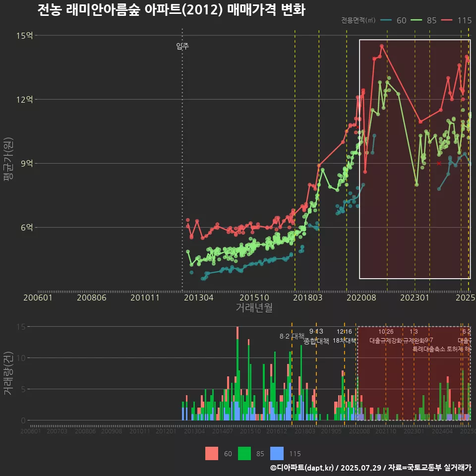The width and height of the screenshot is (476, 476).
Task: Click the '200601' x-axis label on the price chart
Action: tap(38, 297)
